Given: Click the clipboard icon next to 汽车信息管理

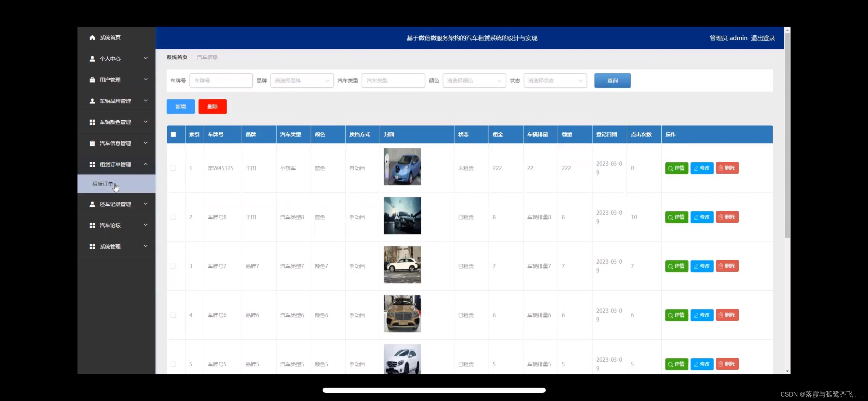Looking at the screenshot, I should click(92, 143).
